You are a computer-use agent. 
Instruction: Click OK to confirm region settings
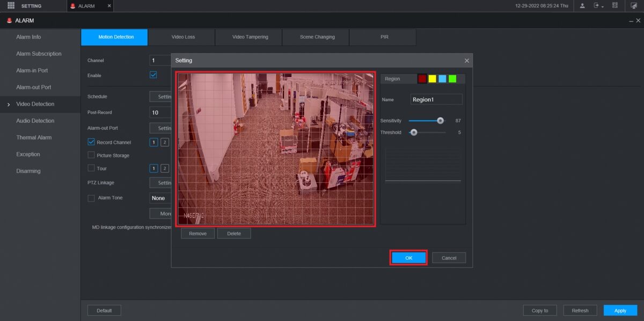(x=408, y=258)
